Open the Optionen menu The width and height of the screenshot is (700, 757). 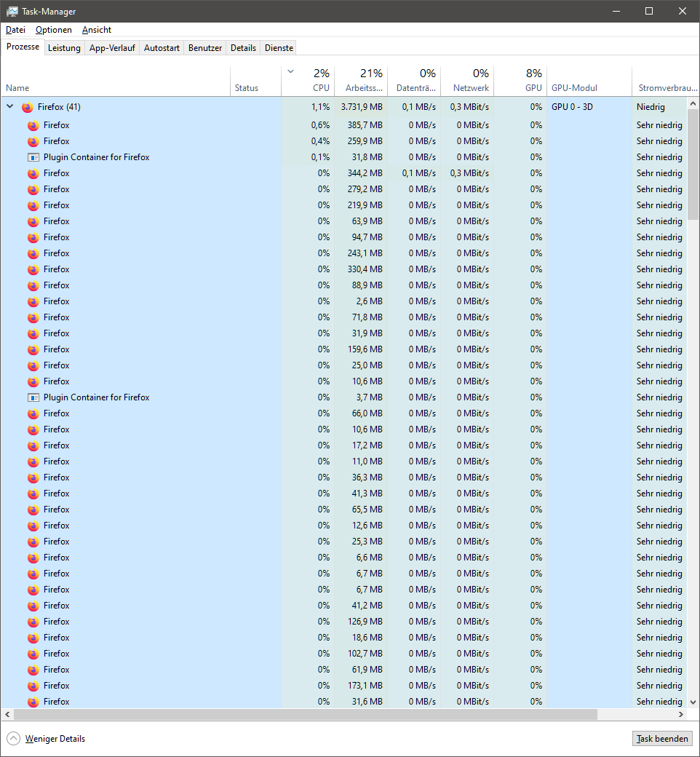pyautogui.click(x=54, y=30)
